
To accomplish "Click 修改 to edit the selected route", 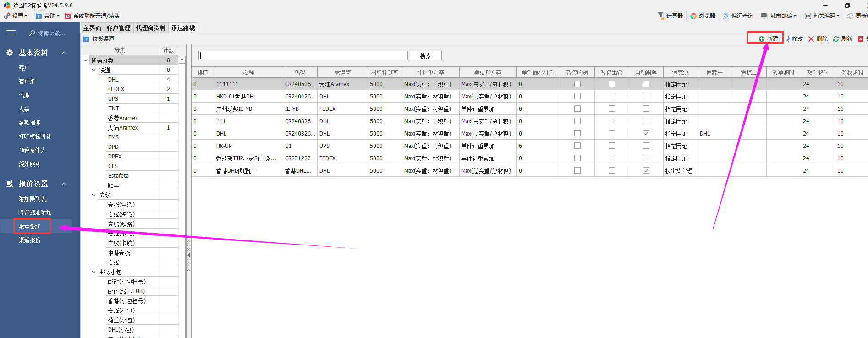I will [x=794, y=39].
